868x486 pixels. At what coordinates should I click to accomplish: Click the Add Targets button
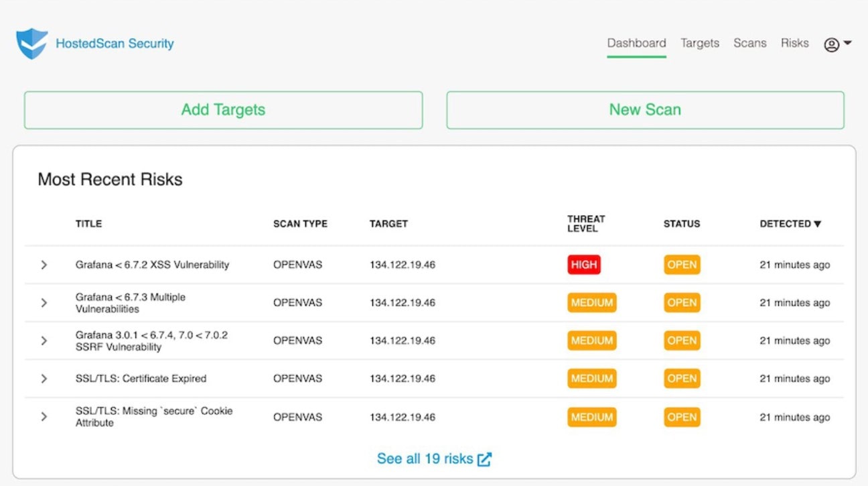[x=223, y=109]
